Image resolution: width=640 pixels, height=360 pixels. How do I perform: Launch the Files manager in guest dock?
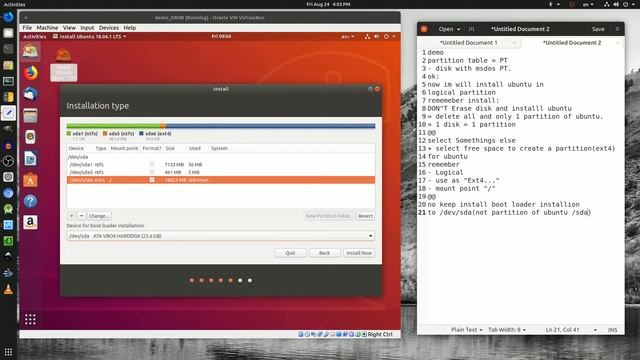pos(31,116)
